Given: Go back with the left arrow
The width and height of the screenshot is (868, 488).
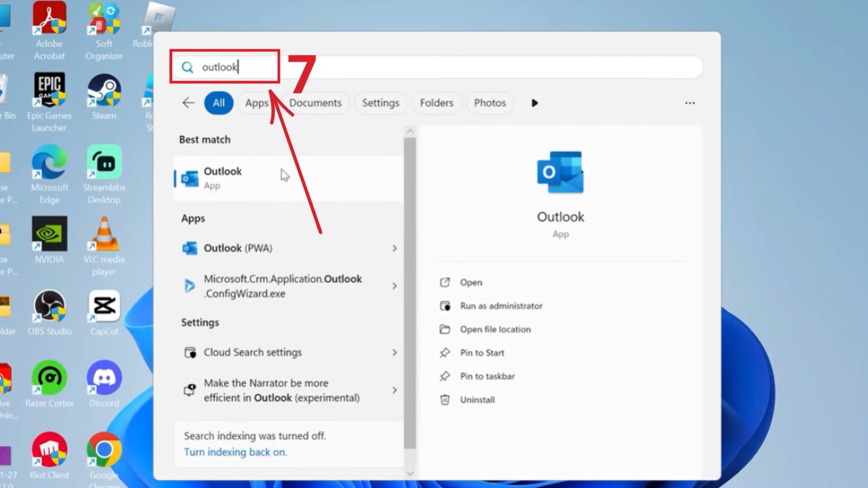Looking at the screenshot, I should 188,103.
